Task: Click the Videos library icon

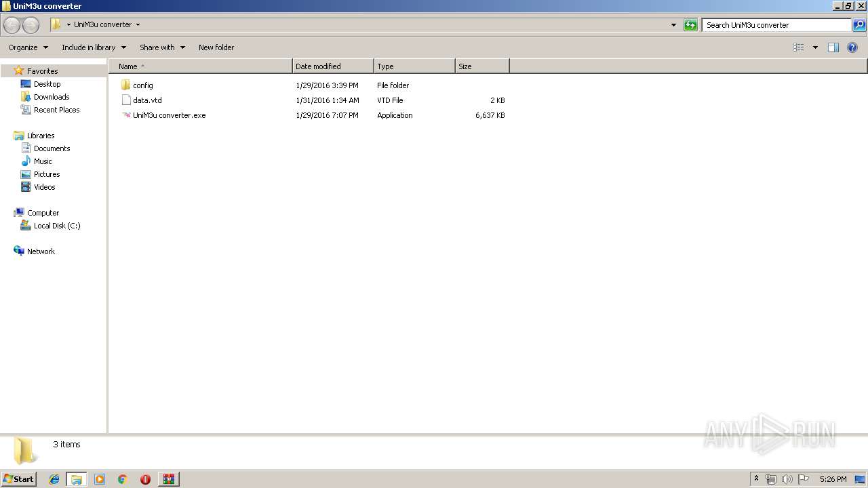Action: (x=26, y=187)
